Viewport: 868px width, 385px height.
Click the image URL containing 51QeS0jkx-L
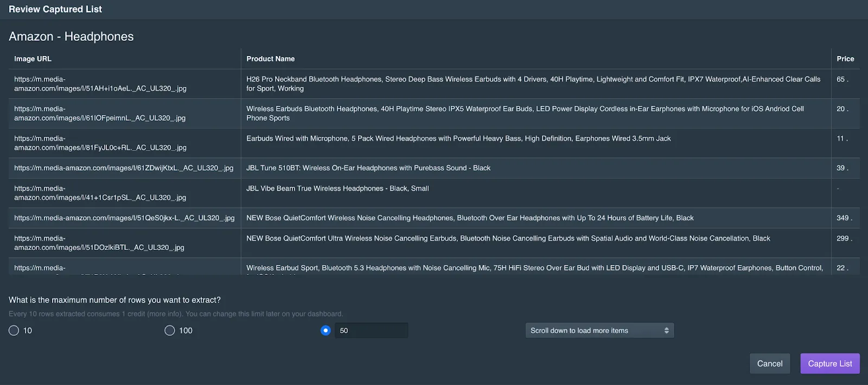point(124,218)
